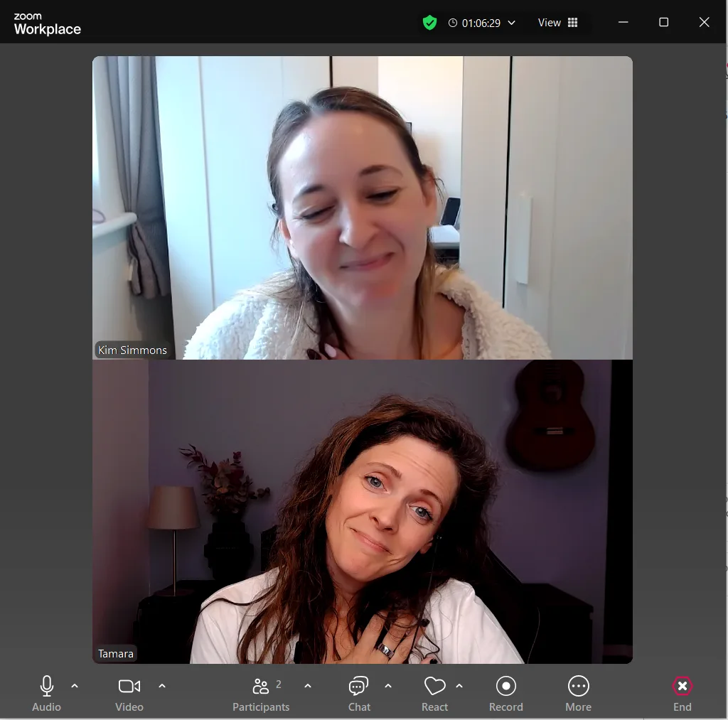
Task: Expand audio settings arrow next to Audio
Action: coord(75,686)
